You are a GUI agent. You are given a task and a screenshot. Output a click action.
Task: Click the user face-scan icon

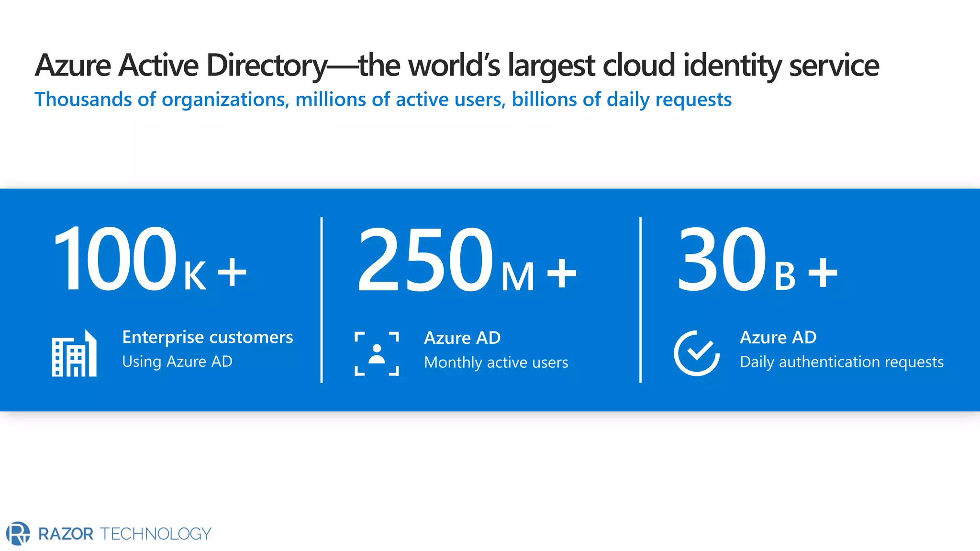tap(377, 354)
